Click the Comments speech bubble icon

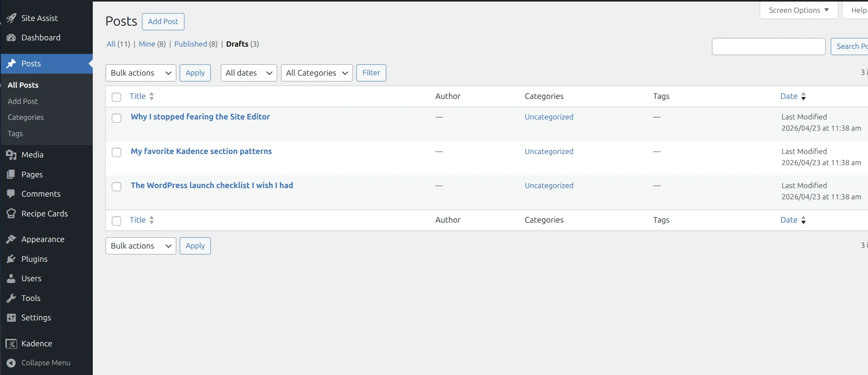point(11,194)
